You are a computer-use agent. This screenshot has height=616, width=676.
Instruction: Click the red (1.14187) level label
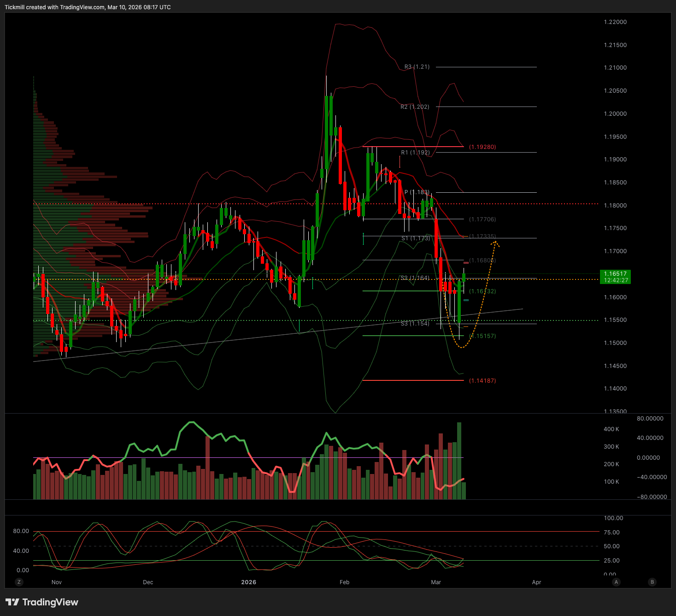tap(482, 381)
